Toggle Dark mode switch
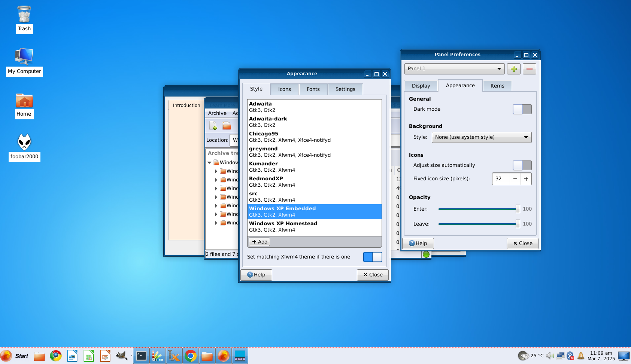This screenshot has width=631, height=364. (x=522, y=109)
